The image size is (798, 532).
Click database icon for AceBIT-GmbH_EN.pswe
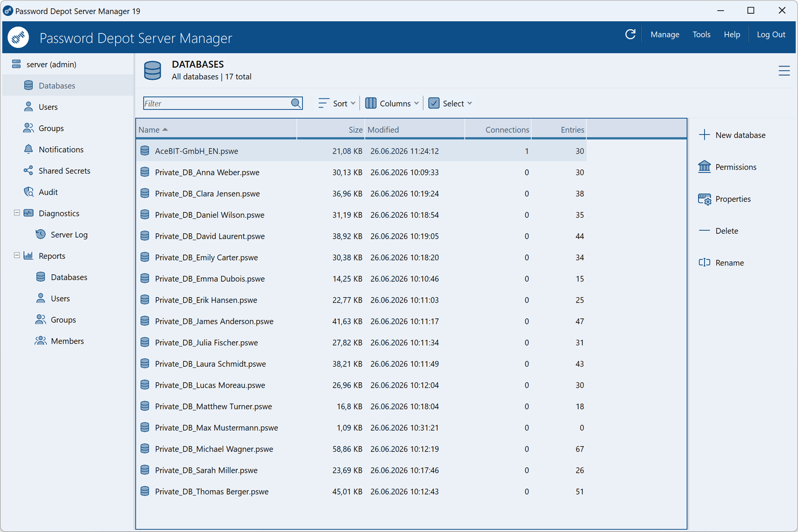pos(145,150)
